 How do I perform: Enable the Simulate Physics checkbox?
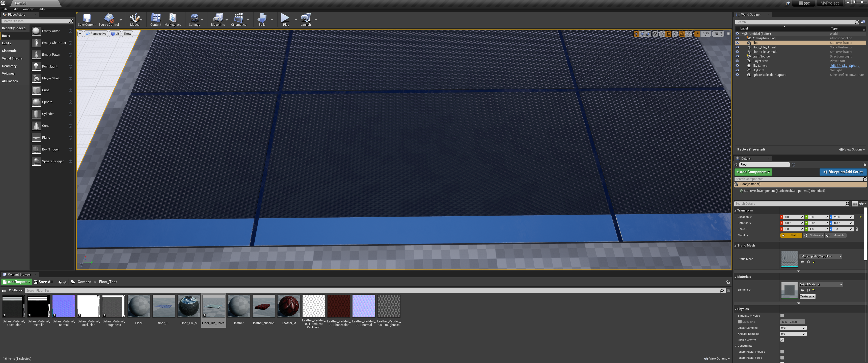782,316
